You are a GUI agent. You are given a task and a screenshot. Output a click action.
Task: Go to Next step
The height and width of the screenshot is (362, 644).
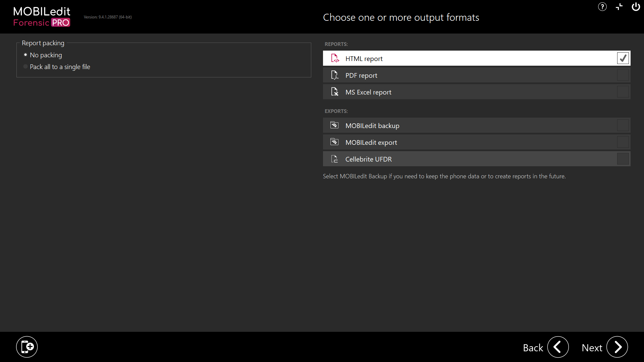pyautogui.click(x=617, y=347)
